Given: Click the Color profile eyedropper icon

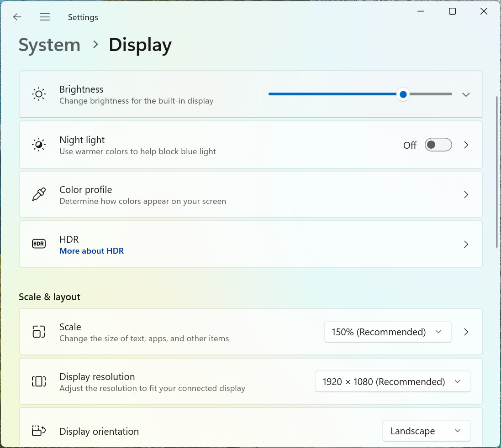Looking at the screenshot, I should click(x=39, y=194).
